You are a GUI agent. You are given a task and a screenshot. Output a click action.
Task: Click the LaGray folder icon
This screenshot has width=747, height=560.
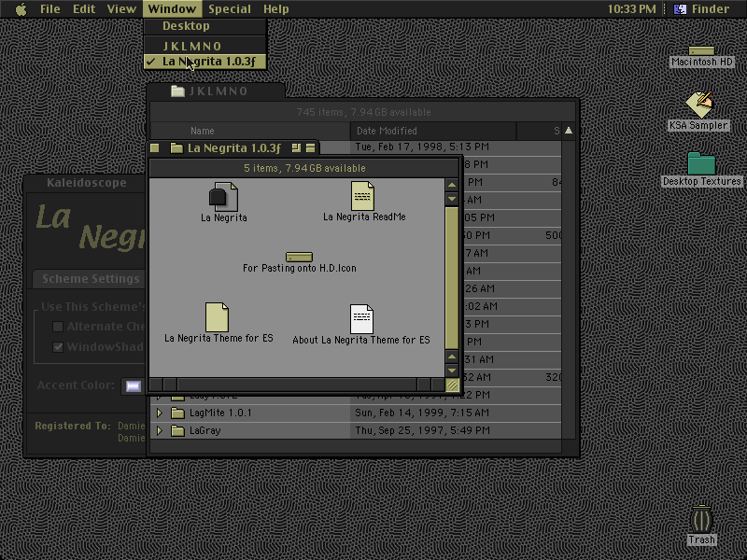tap(177, 430)
